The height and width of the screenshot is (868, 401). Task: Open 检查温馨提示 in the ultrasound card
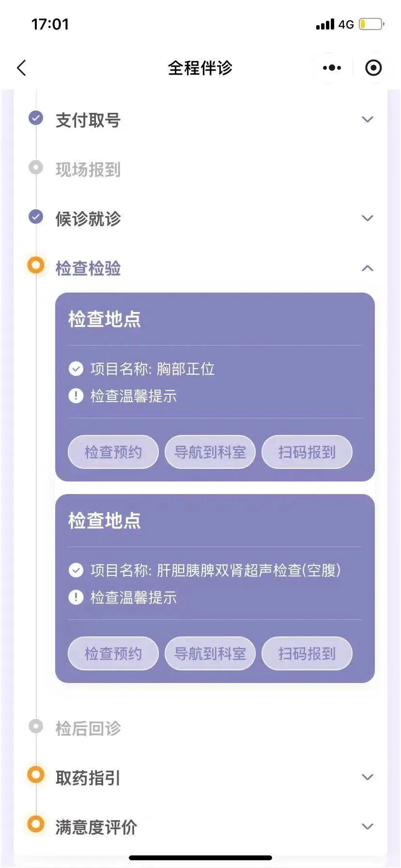pyautogui.click(x=134, y=598)
